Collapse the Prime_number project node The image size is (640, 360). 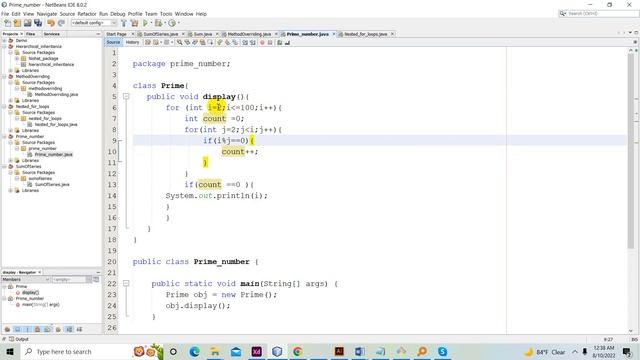coord(4,136)
